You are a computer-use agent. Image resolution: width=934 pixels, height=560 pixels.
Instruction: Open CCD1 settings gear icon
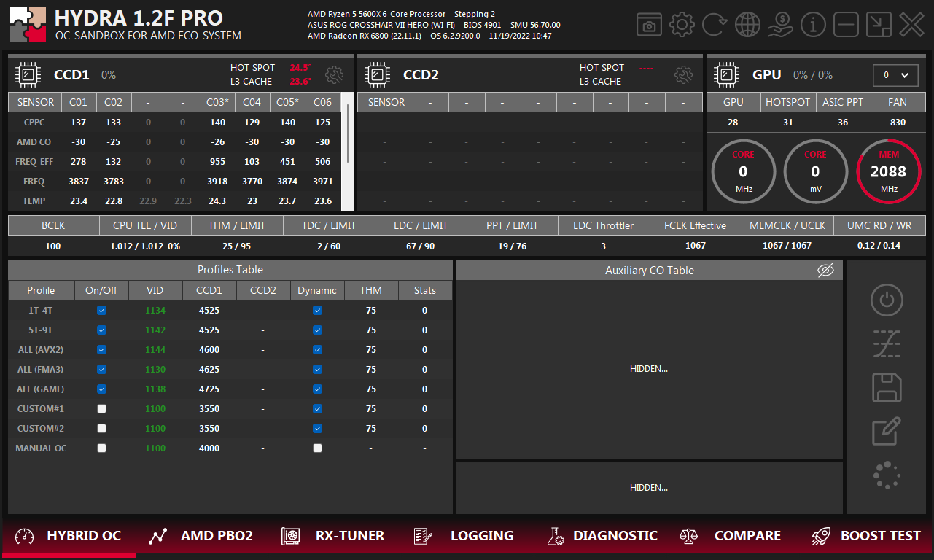pos(335,74)
